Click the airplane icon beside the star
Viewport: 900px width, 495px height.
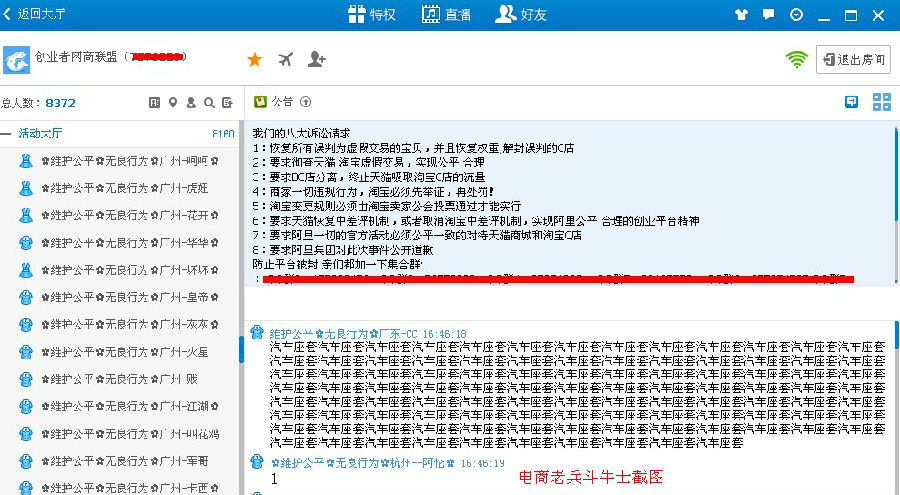(285, 59)
